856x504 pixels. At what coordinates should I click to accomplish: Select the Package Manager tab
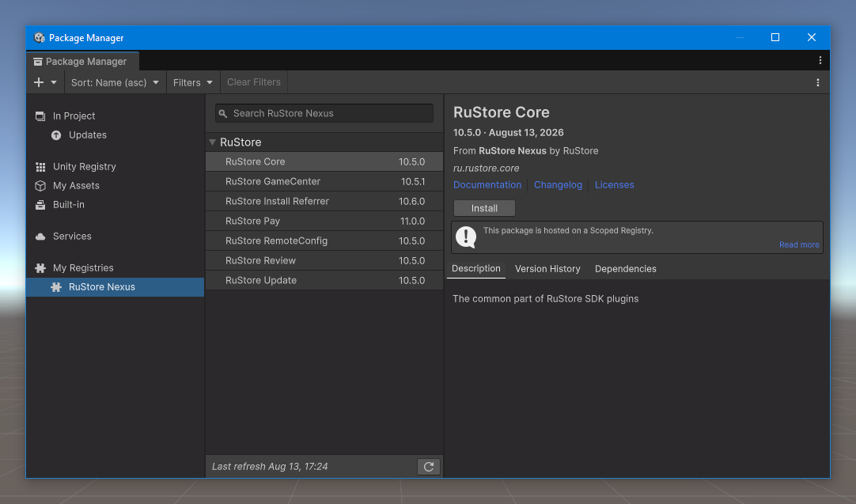[82, 61]
